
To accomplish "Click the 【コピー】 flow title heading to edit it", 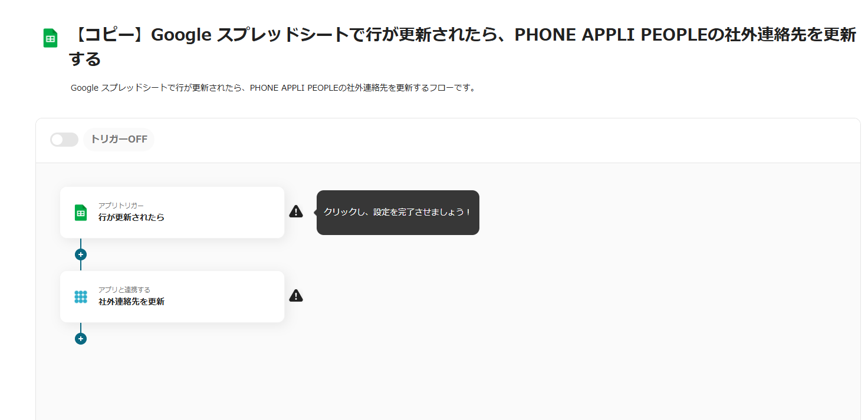I will [x=462, y=47].
